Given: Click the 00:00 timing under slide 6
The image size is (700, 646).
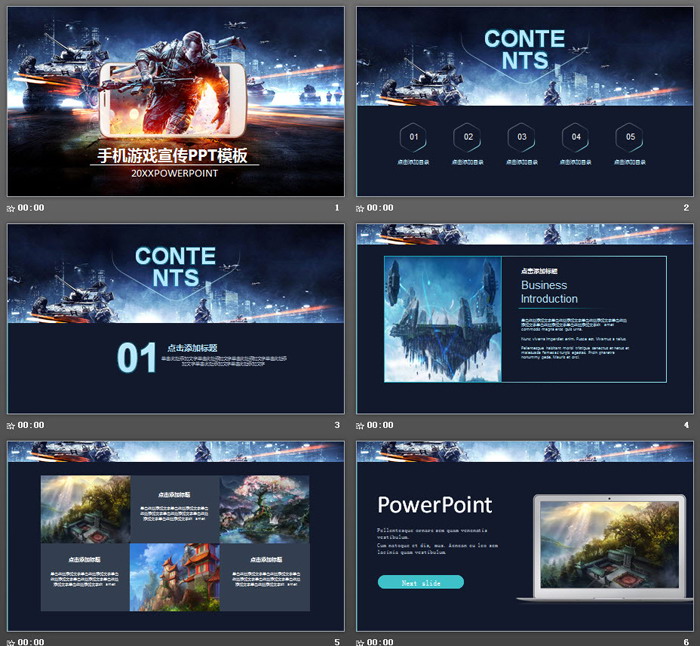Looking at the screenshot, I should tap(380, 642).
